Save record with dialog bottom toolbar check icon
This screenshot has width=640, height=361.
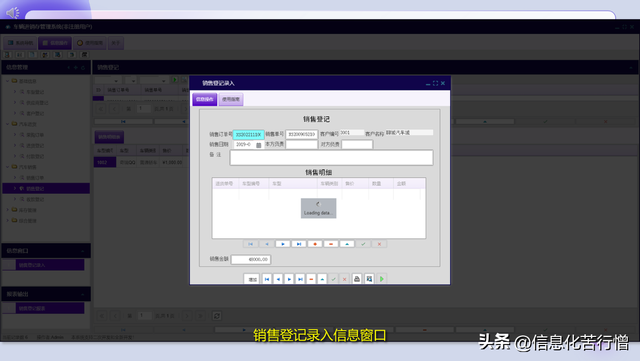point(333,279)
